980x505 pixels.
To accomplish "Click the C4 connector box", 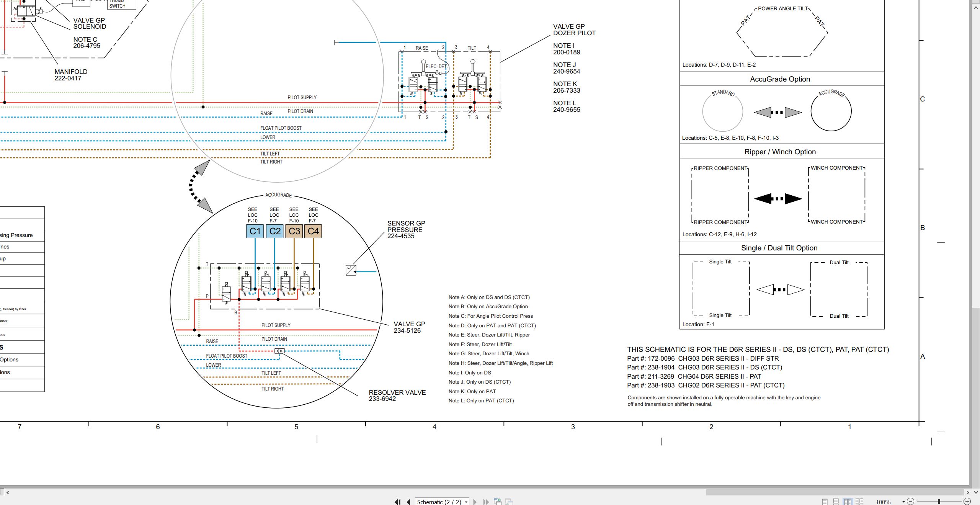I will click(x=313, y=231).
